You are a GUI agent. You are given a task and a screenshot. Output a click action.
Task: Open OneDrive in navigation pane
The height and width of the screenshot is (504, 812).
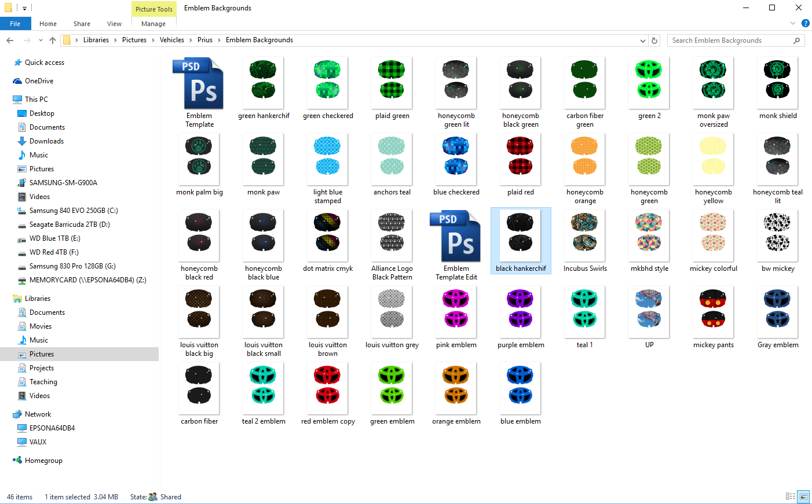click(39, 81)
